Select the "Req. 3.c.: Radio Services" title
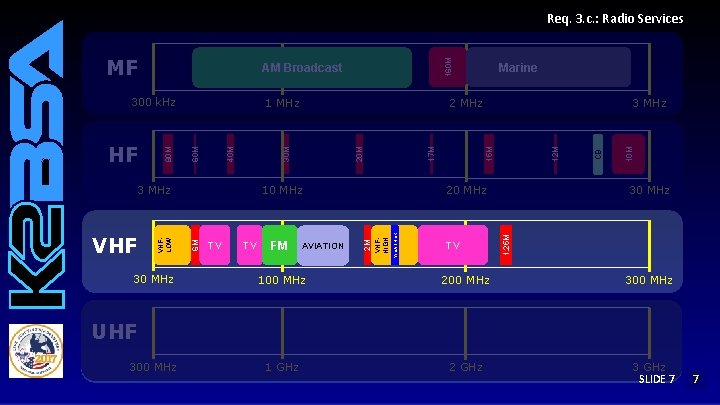Viewport: 720px width, 405px height. pos(615,19)
